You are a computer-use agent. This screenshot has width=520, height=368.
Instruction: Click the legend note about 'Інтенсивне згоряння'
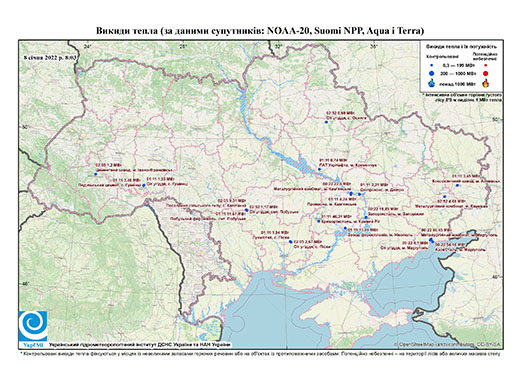(463, 97)
